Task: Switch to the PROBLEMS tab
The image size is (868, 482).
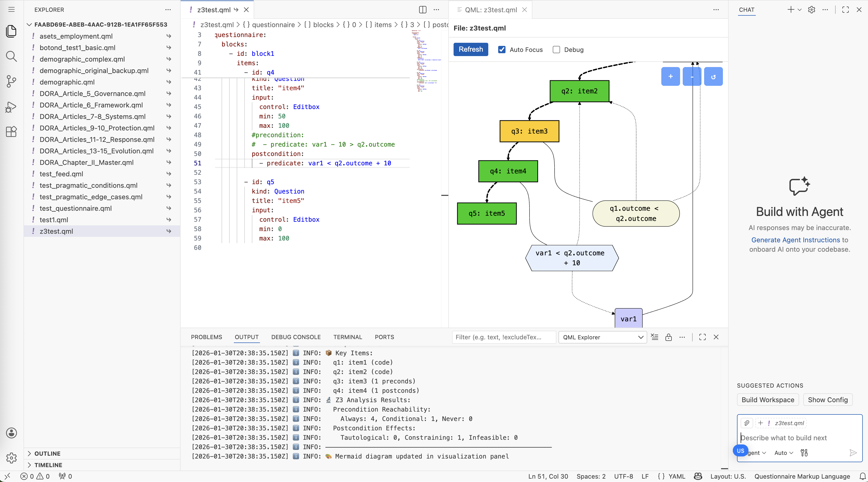Action: tap(206, 337)
